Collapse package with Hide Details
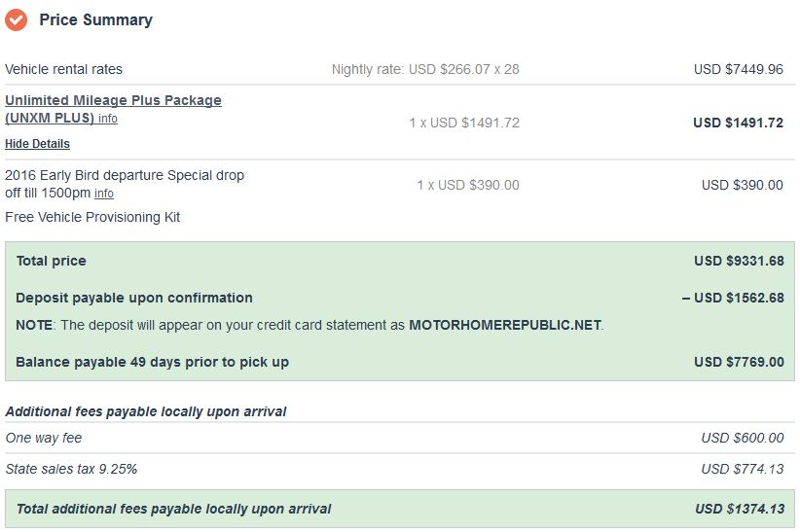This screenshot has width=800, height=532. coord(37,144)
